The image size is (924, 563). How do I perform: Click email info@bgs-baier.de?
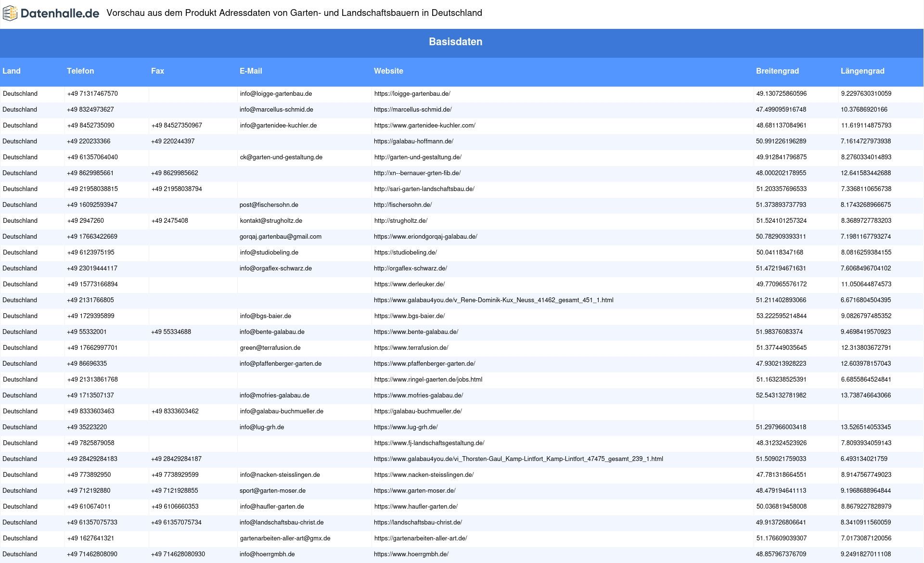266,316
